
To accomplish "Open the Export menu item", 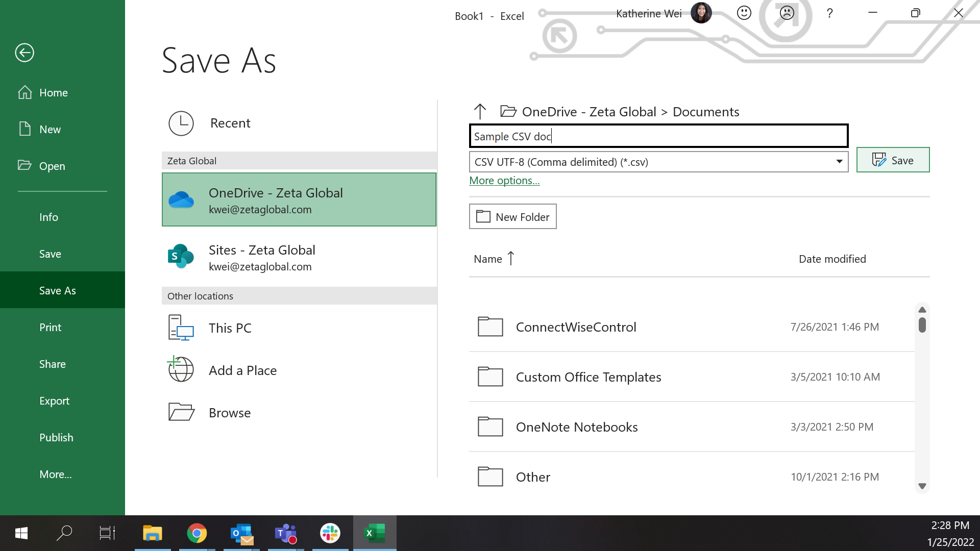I will [x=55, y=401].
